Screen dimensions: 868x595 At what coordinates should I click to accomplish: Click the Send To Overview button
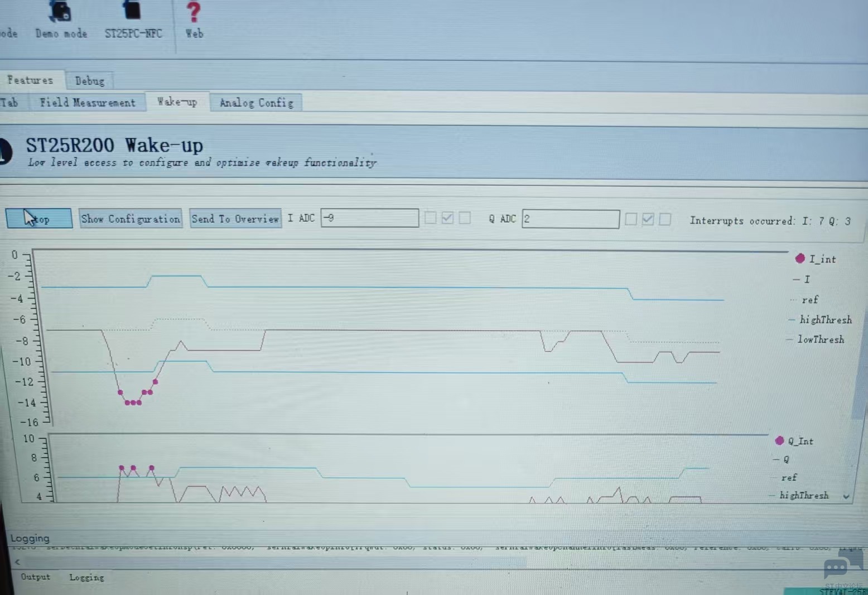235,219
